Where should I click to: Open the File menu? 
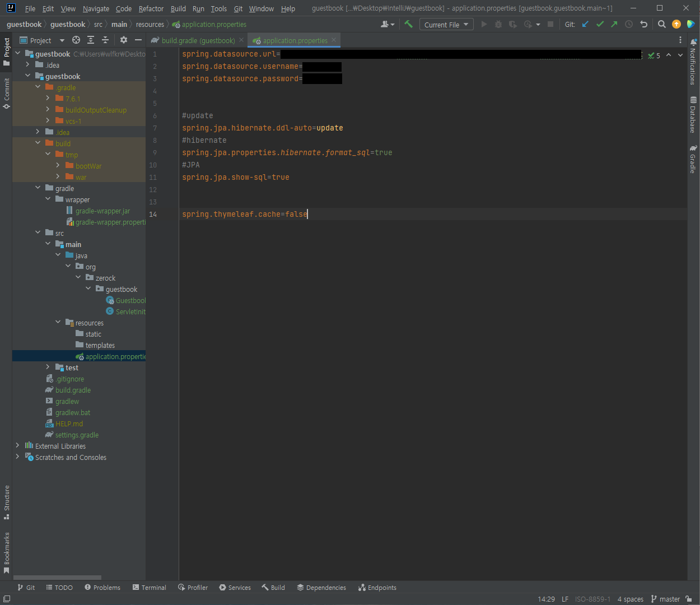30,8
